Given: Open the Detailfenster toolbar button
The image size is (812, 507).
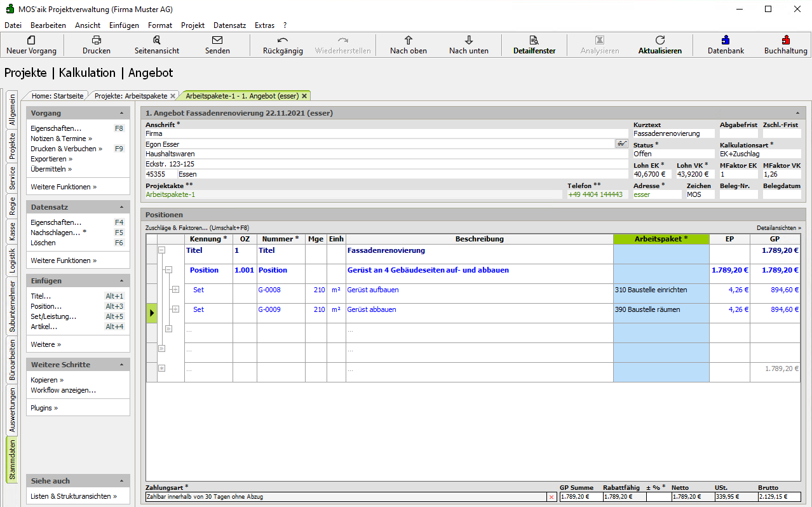Looking at the screenshot, I should click(x=534, y=45).
